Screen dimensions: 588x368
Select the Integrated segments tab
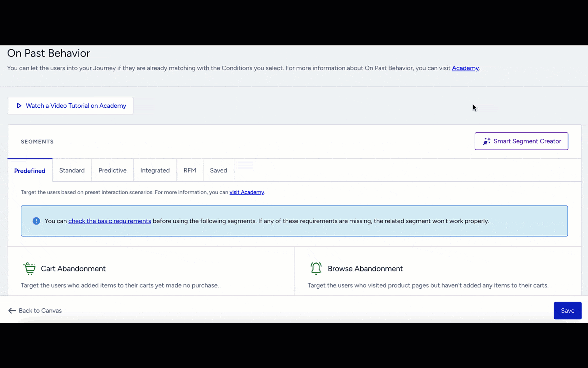tap(155, 170)
